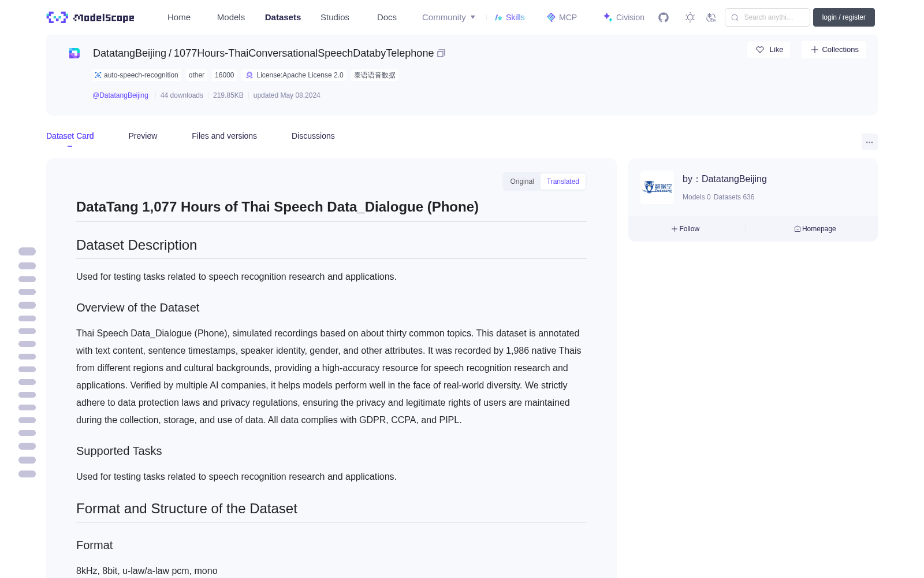924x578 pixels.
Task: Click the 'Datasets 636' count text
Action: (734, 197)
